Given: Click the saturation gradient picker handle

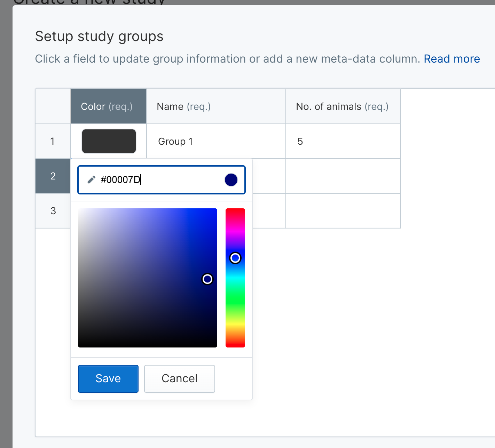Looking at the screenshot, I should [x=207, y=279].
